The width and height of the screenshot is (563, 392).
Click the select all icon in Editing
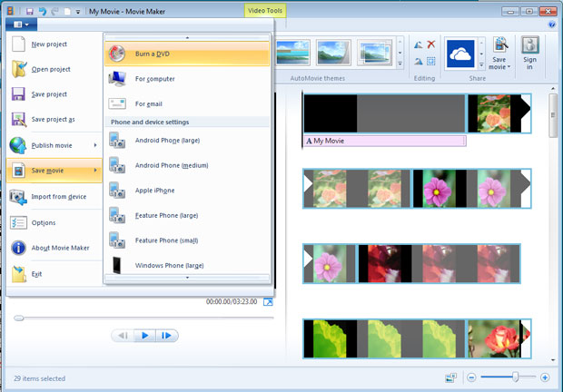431,62
